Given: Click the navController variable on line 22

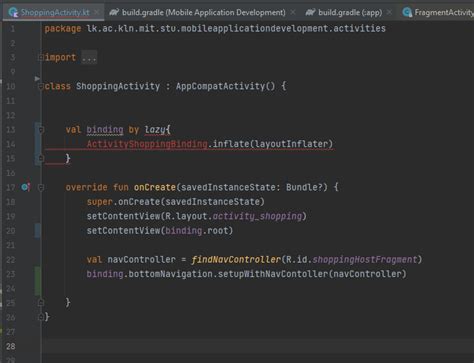Looking at the screenshot, I should click(x=142, y=259).
